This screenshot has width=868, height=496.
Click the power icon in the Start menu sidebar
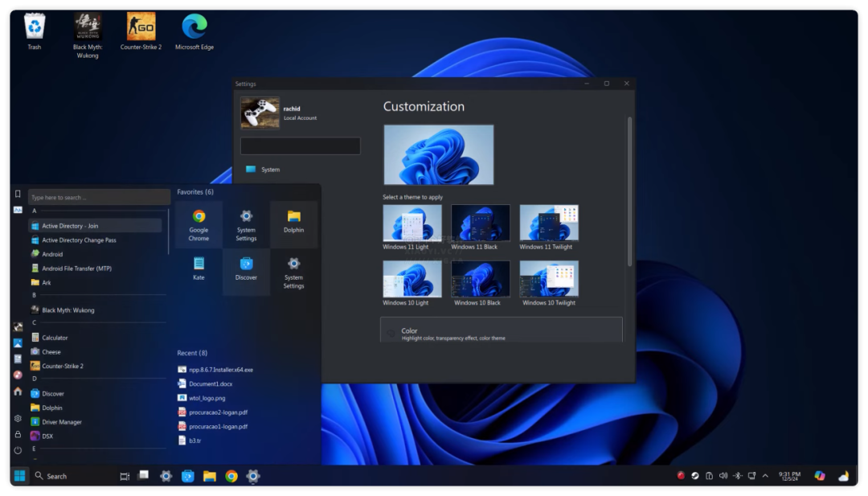pyautogui.click(x=18, y=450)
